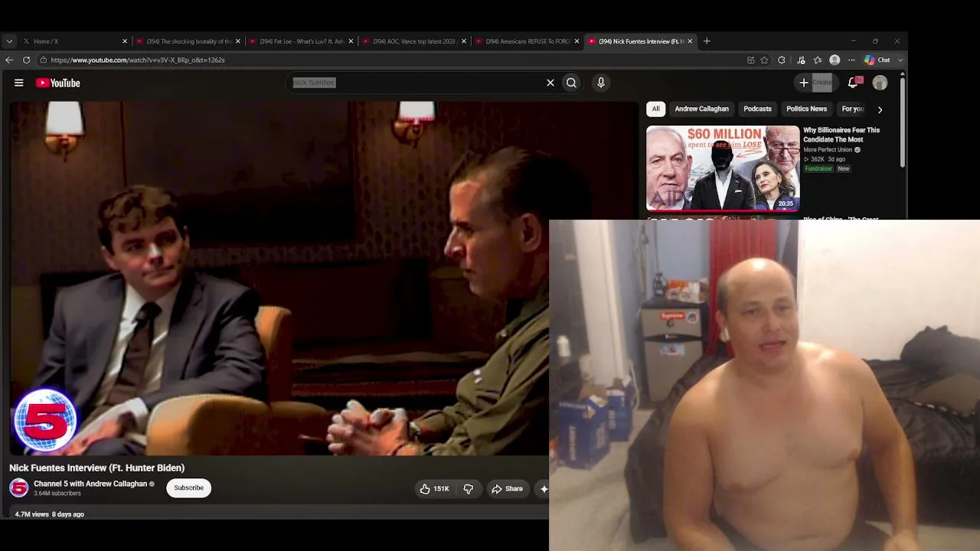Image resolution: width=980 pixels, height=551 pixels.
Task: Subscribe to Channel 5 with Andrew Callaghan
Action: point(188,488)
